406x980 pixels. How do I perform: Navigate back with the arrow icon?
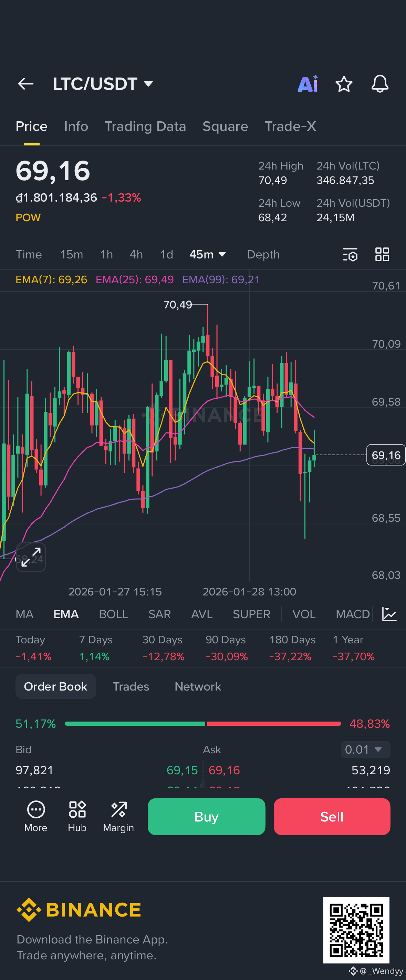[25, 84]
